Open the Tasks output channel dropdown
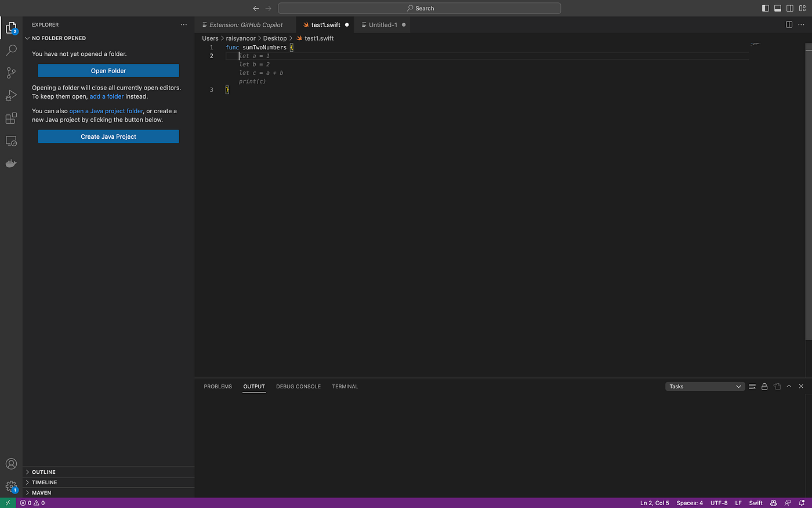 click(705, 387)
